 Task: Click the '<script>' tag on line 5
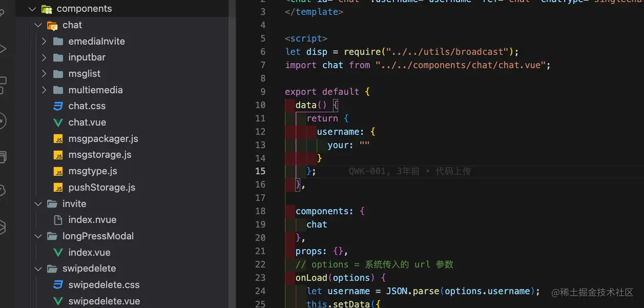pos(306,38)
